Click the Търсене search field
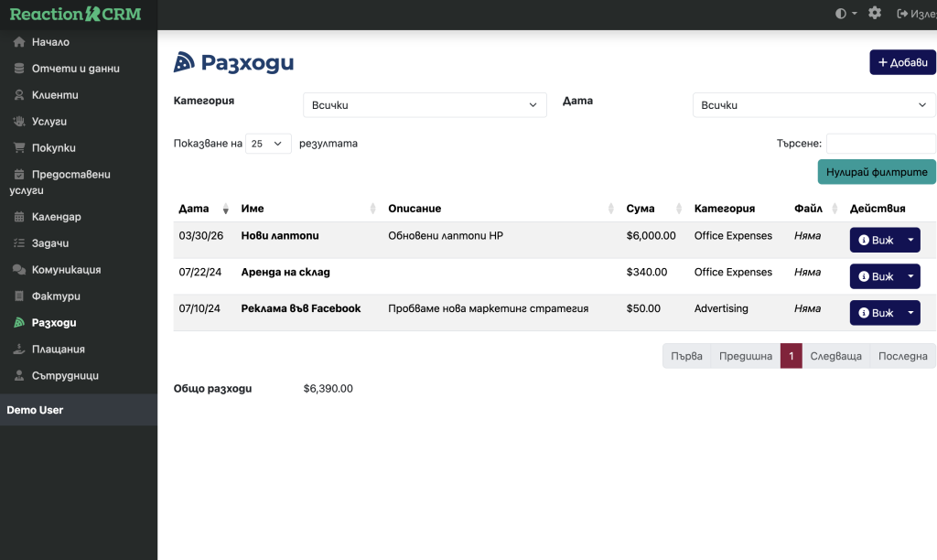This screenshot has height=560, width=937. coord(880,144)
